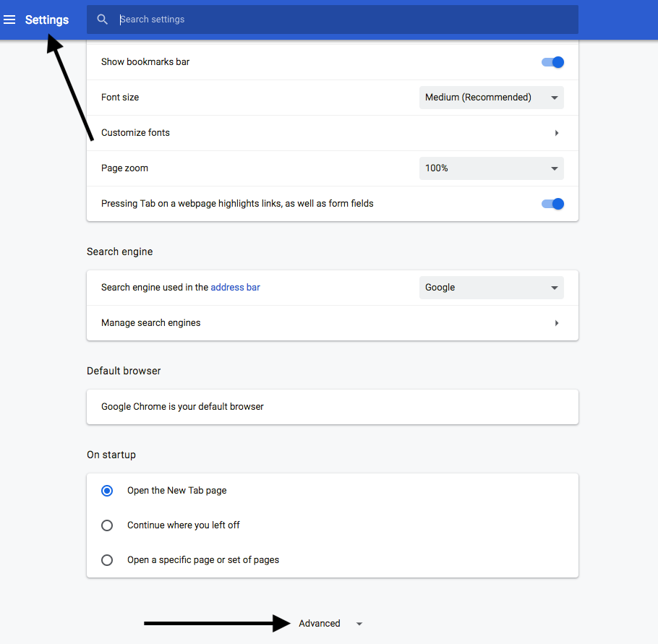Open the search engine Google dropdown
658x644 pixels.
pos(491,288)
